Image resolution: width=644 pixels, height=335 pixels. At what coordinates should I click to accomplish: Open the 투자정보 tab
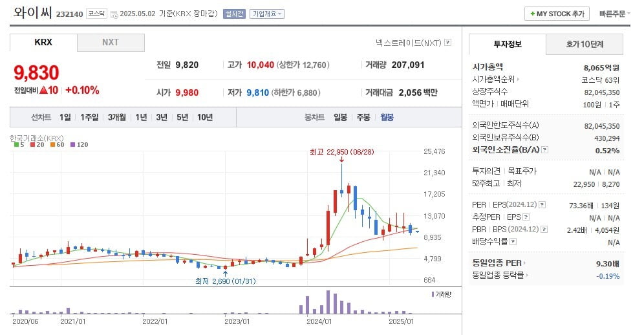pos(507,44)
